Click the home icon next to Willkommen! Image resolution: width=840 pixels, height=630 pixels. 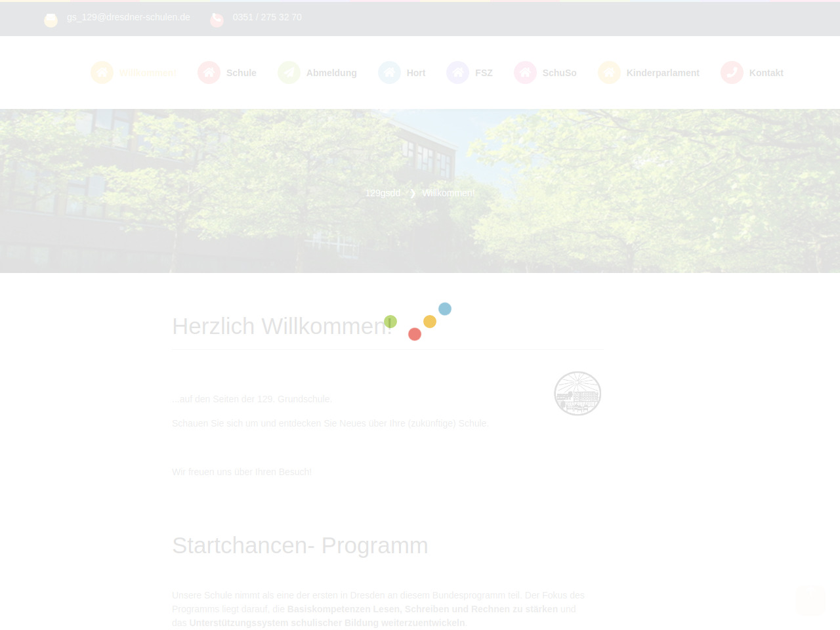(x=102, y=73)
